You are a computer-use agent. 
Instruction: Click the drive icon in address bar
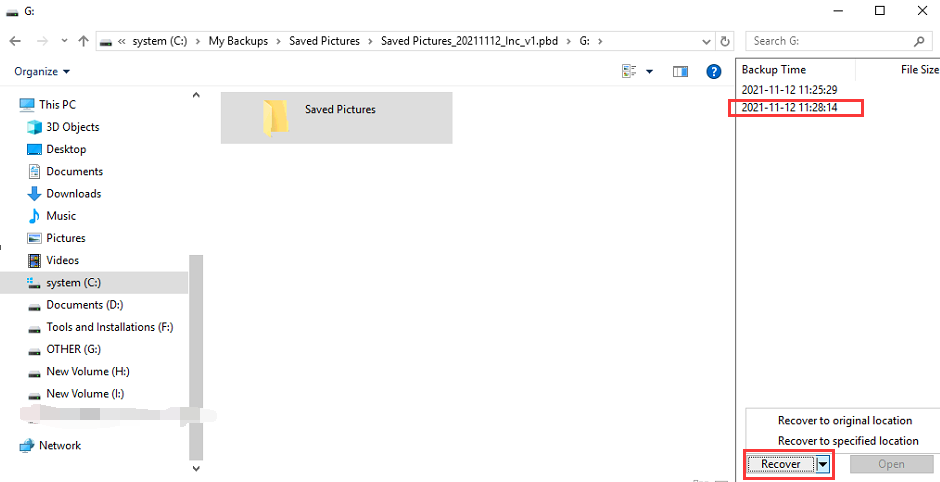(106, 41)
